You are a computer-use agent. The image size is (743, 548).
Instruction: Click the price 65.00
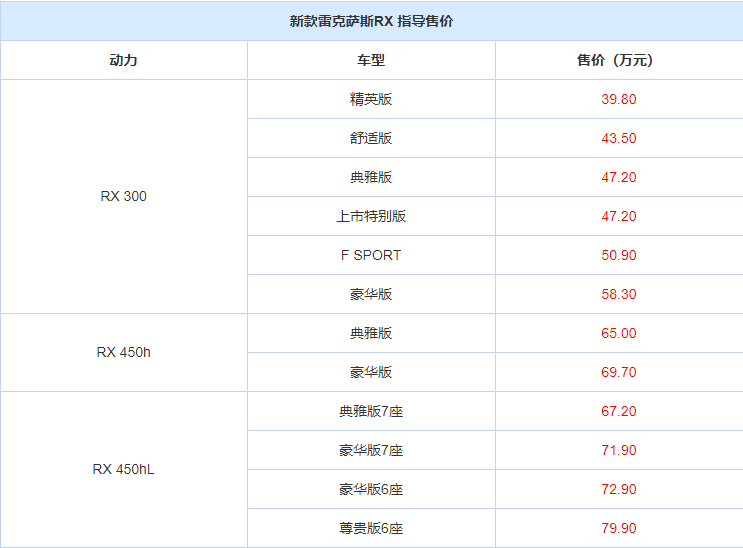pos(619,333)
